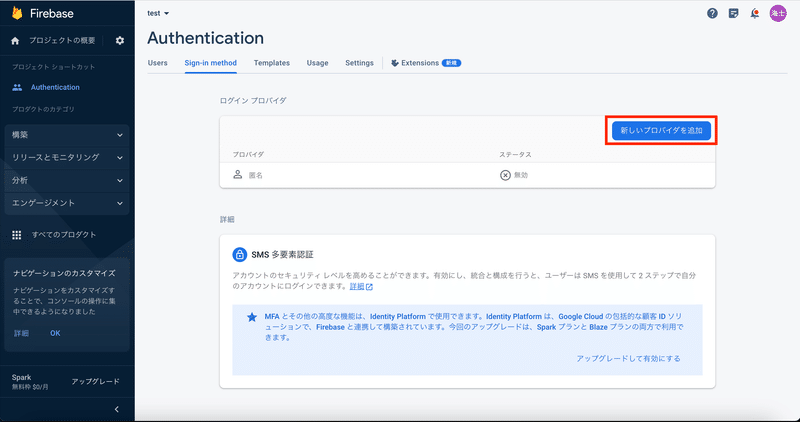The image size is (800, 422).
Task: Open the help question mark icon
Action: click(712, 14)
